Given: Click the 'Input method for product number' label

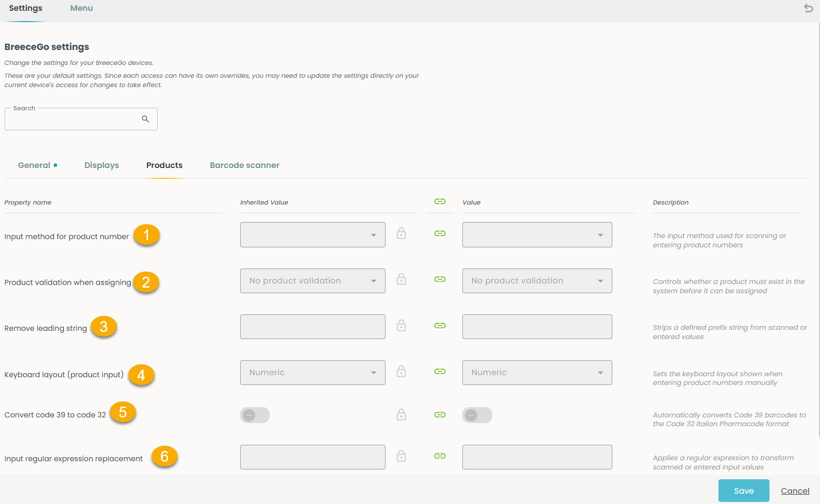Looking at the screenshot, I should click(66, 237).
